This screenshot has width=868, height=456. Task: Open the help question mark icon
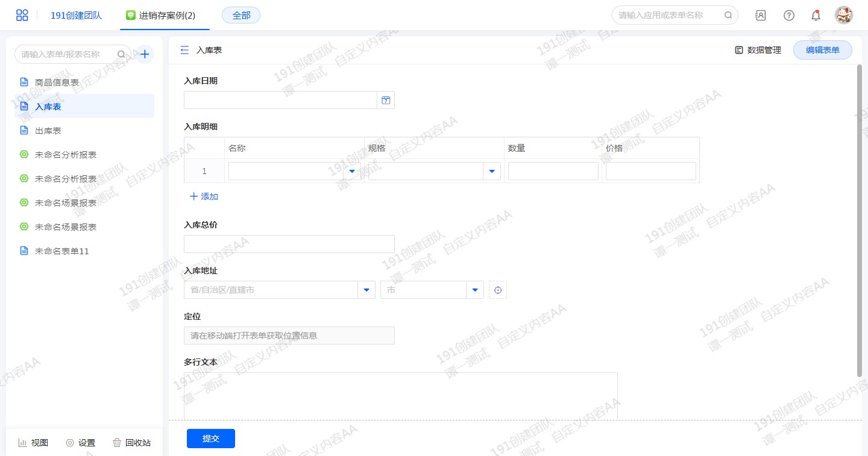point(788,16)
